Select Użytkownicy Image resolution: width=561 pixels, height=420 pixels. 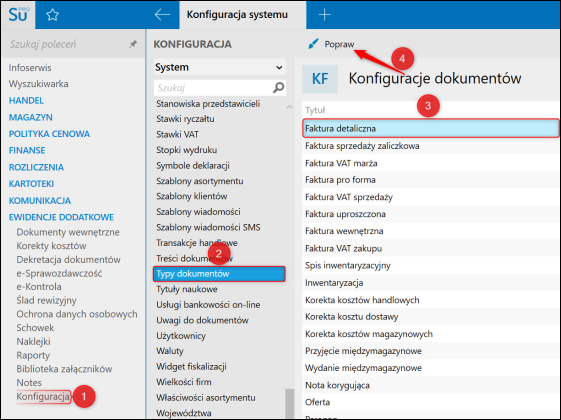coord(181,336)
